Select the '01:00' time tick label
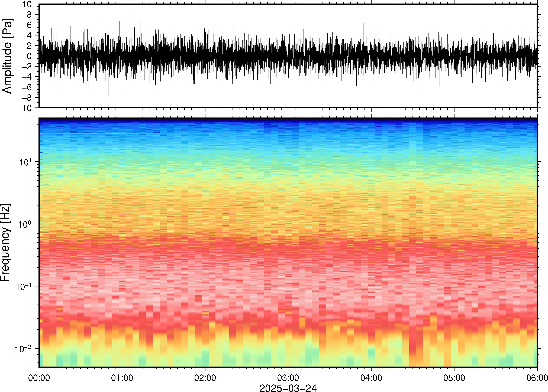The width and height of the screenshot is (548, 392). click(122, 378)
